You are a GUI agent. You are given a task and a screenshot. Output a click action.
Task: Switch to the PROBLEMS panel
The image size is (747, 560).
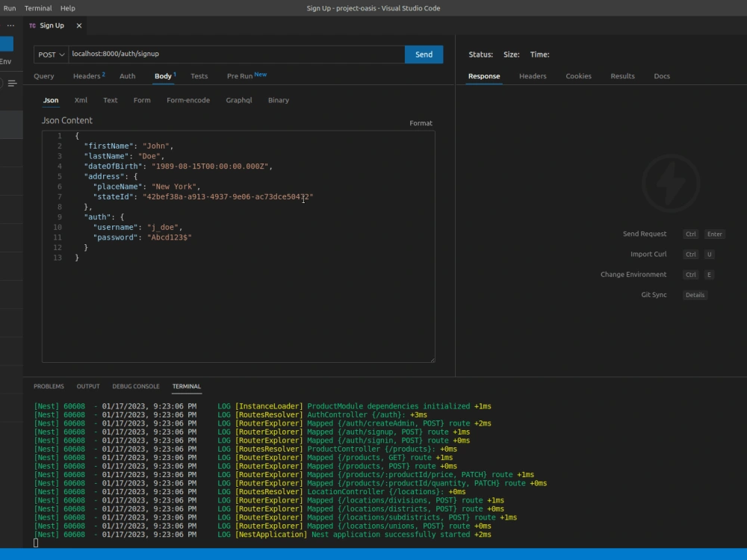click(49, 386)
